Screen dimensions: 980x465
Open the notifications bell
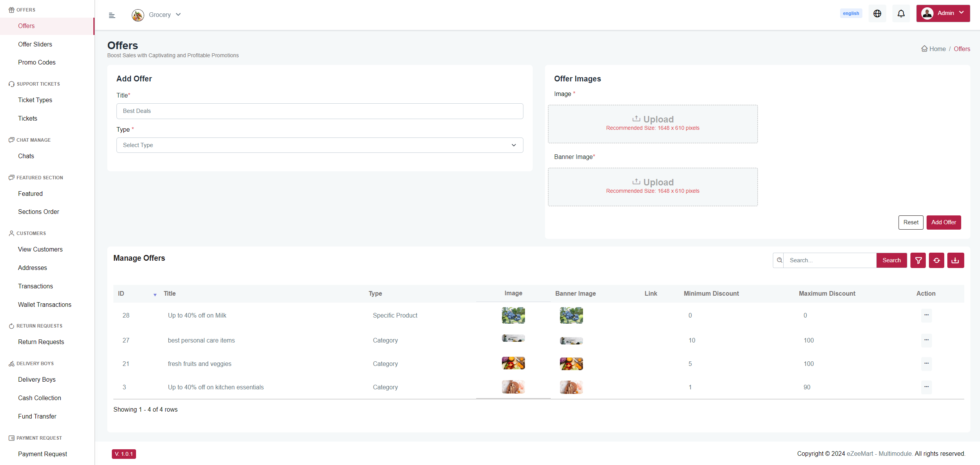click(x=901, y=13)
